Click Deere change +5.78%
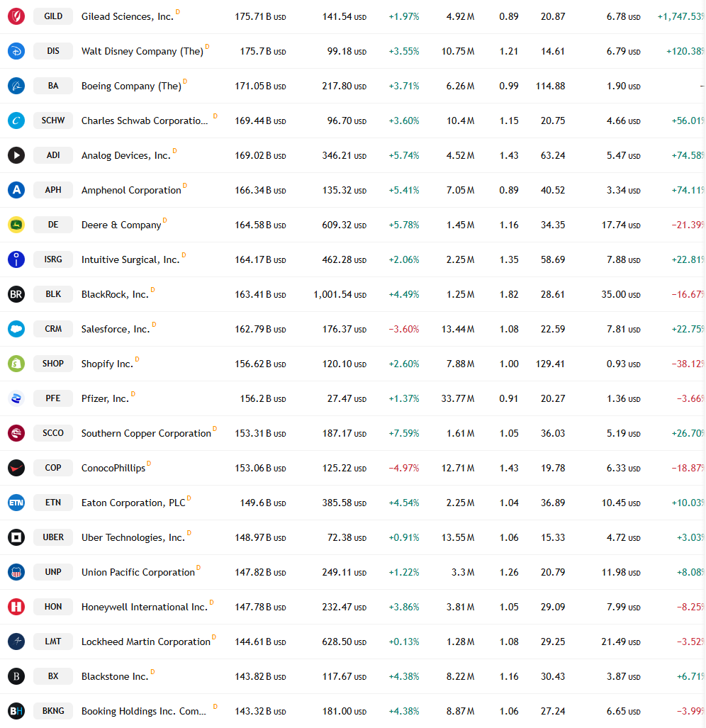This screenshot has height=728, width=706. [404, 225]
